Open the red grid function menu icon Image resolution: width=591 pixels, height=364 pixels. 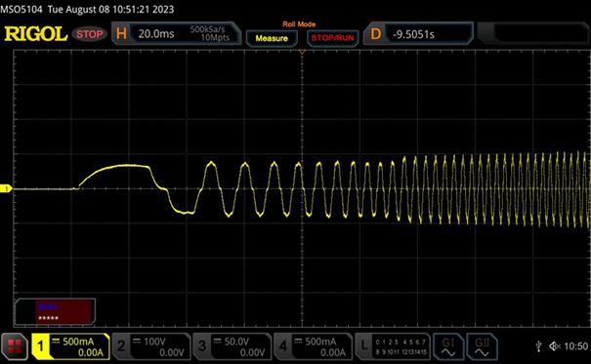15,346
